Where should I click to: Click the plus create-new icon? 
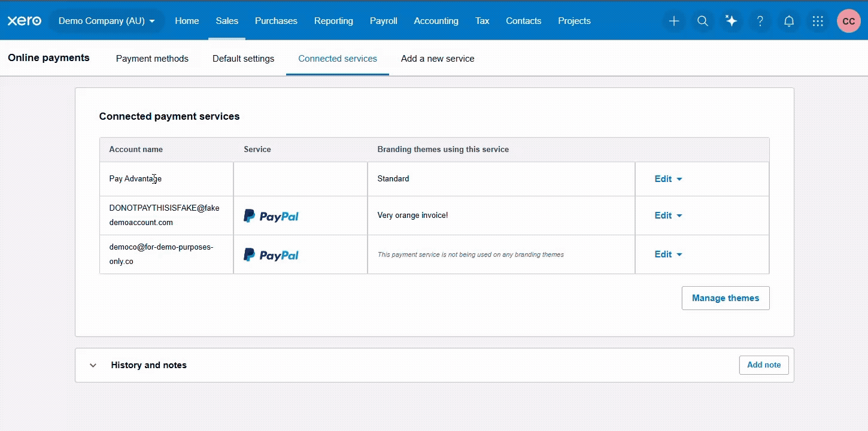[x=674, y=21]
